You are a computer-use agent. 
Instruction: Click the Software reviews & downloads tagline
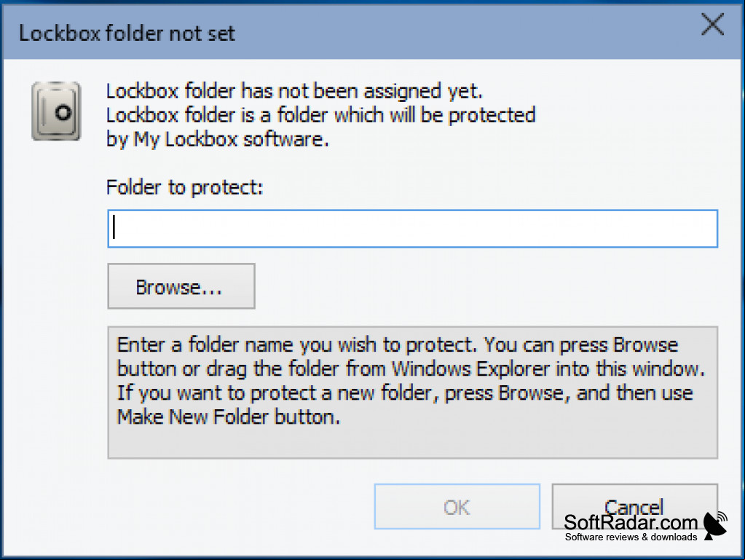point(631,537)
